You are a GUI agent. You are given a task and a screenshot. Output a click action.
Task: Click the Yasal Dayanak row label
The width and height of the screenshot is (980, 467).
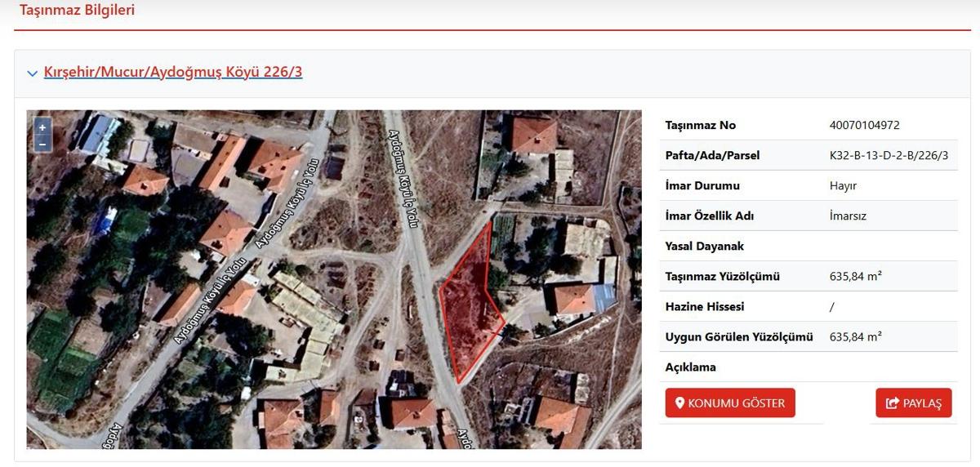(704, 246)
